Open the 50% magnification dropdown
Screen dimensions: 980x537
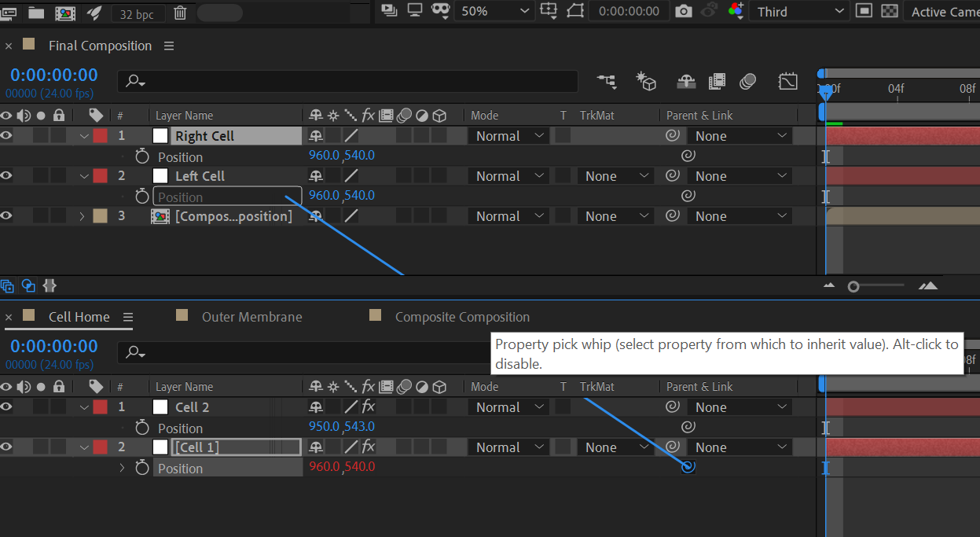click(495, 12)
